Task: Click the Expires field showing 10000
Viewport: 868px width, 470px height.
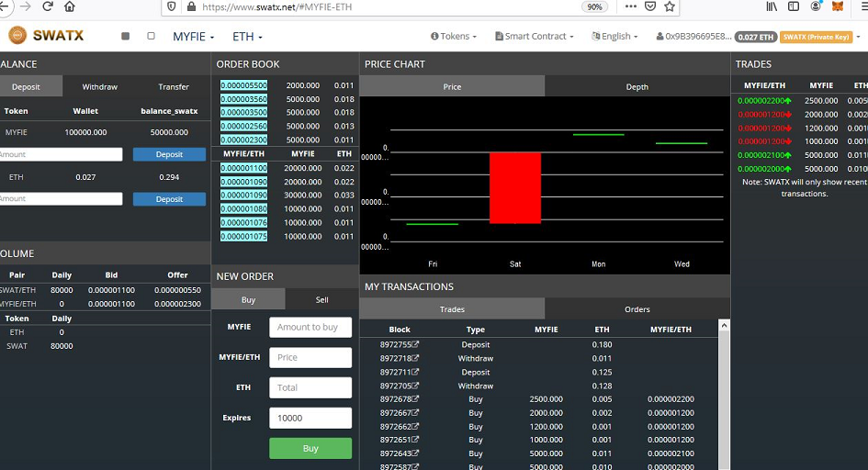Action: tap(310, 418)
